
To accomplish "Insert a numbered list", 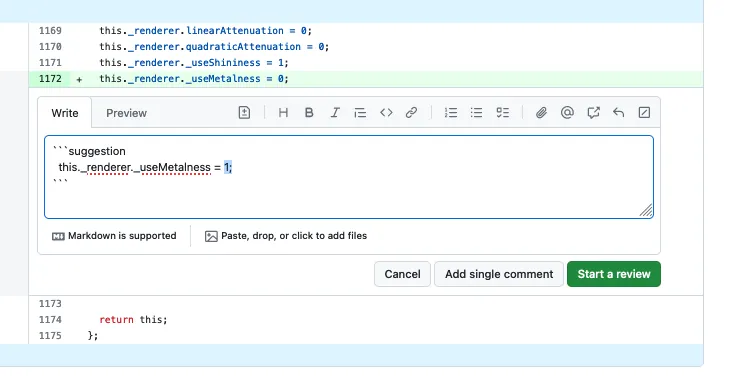I will (x=451, y=113).
